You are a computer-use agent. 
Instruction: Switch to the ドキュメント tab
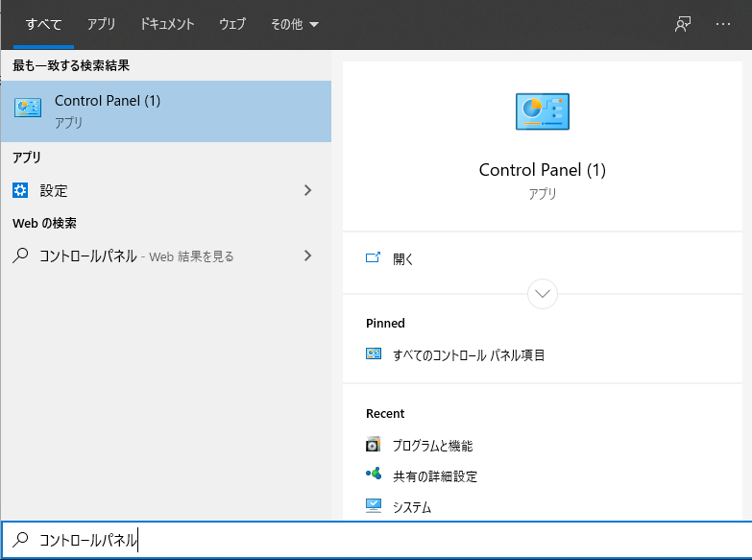[167, 24]
